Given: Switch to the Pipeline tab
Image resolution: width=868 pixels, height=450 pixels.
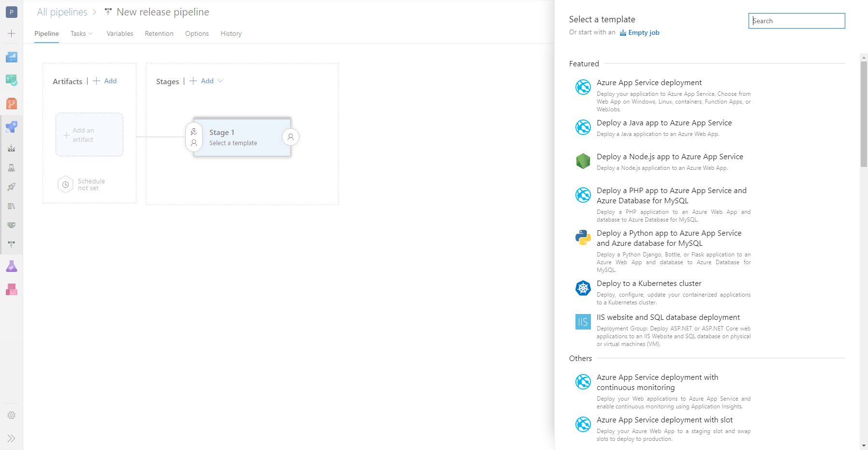Looking at the screenshot, I should pyautogui.click(x=46, y=33).
